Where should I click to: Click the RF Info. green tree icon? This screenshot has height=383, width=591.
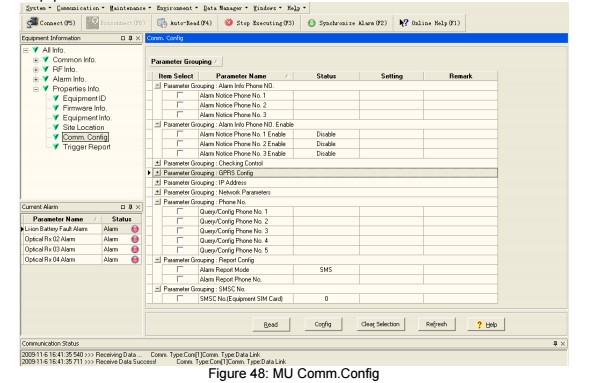click(x=46, y=69)
